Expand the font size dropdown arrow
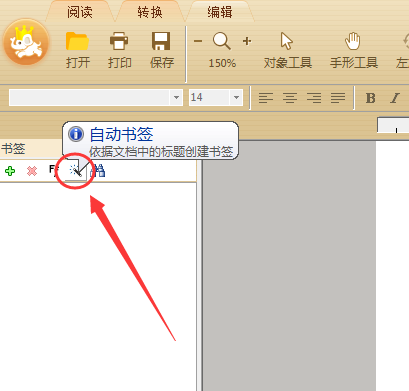The height and width of the screenshot is (391, 409). pos(236,98)
